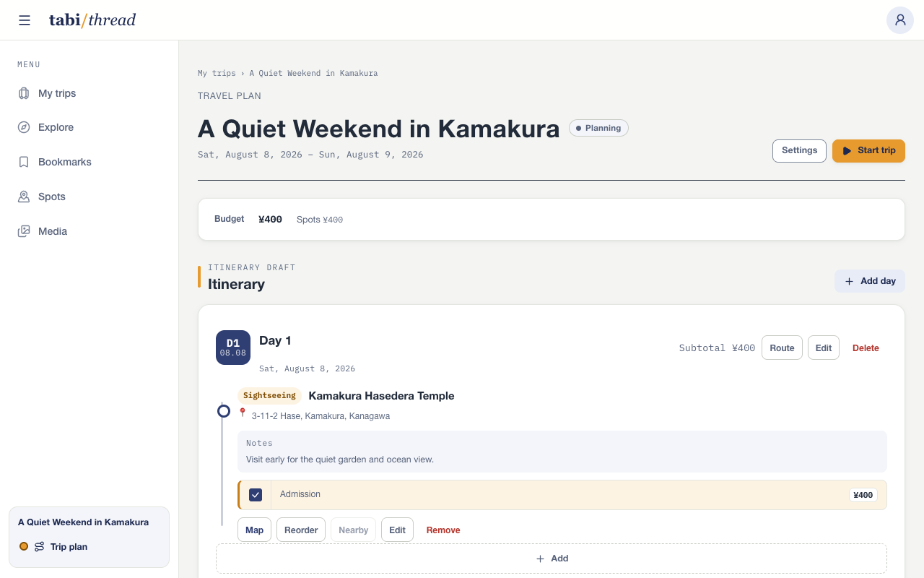This screenshot has width=924, height=578.
Task: Click the Bookmarks icon in sidebar
Action: click(24, 162)
